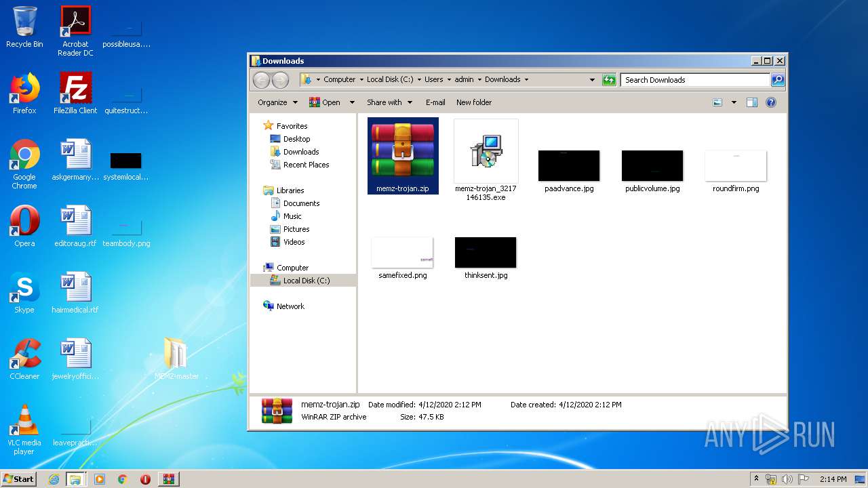
Task: Select the samefixed.png file
Action: pyautogui.click(x=403, y=258)
